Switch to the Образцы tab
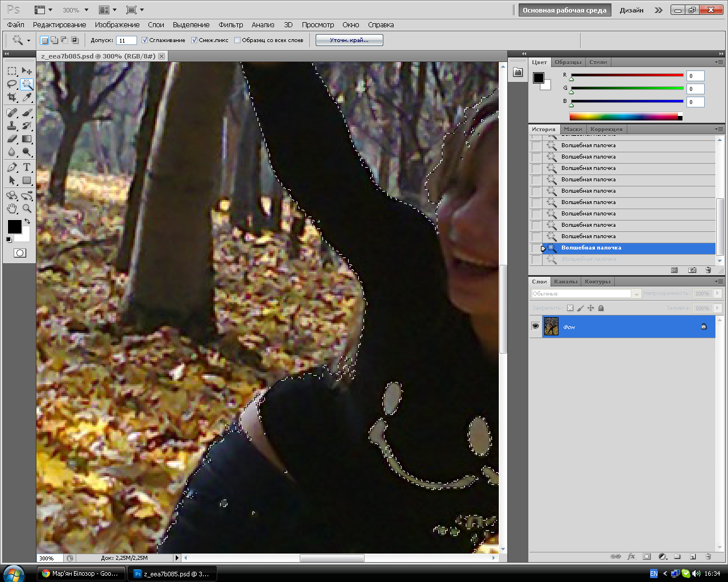 point(568,62)
